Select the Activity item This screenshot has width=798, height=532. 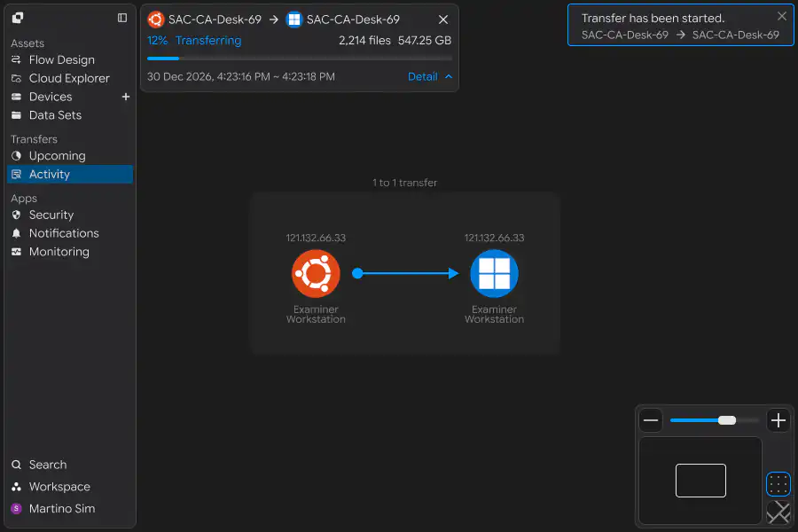70,174
